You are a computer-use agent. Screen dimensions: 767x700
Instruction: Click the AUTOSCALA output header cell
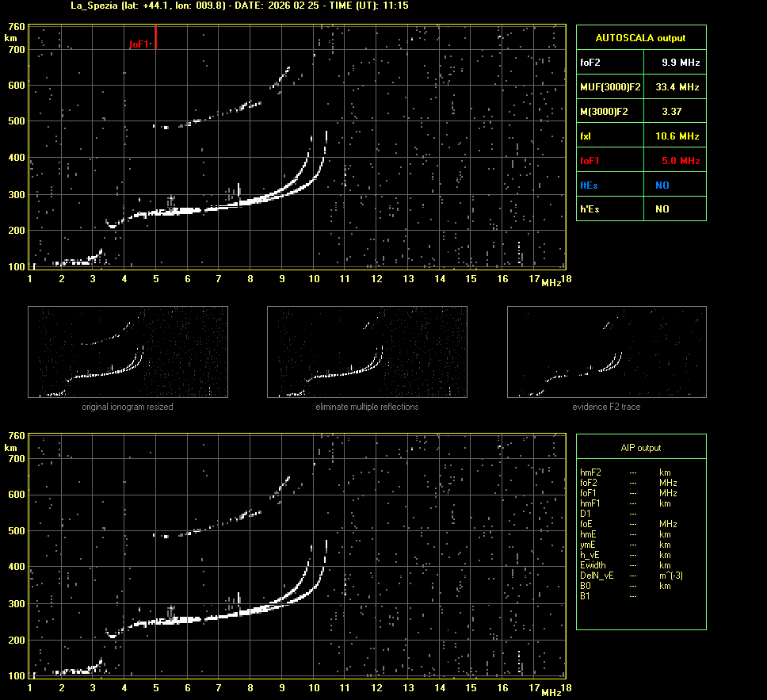640,37
